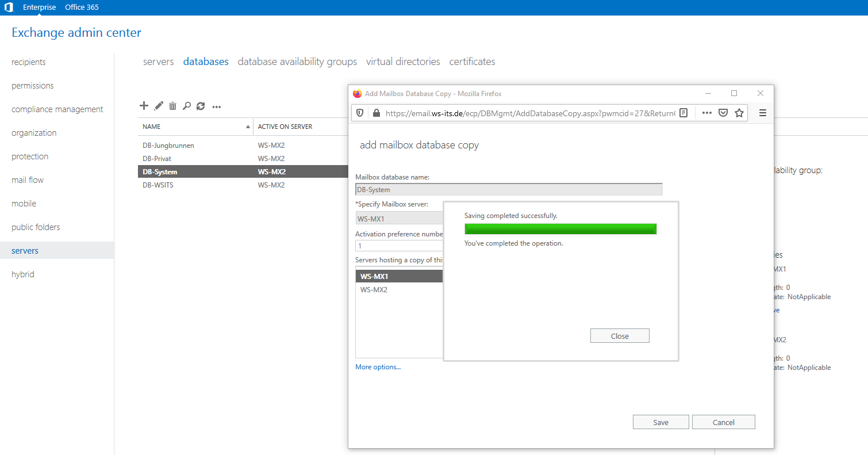Bookmark this page with star icon

pos(739,113)
